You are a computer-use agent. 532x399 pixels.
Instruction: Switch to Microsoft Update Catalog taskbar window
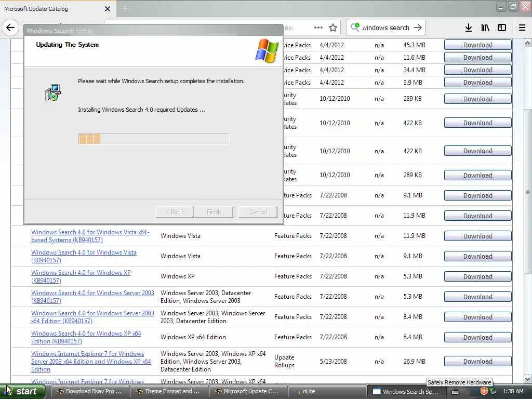point(248,392)
